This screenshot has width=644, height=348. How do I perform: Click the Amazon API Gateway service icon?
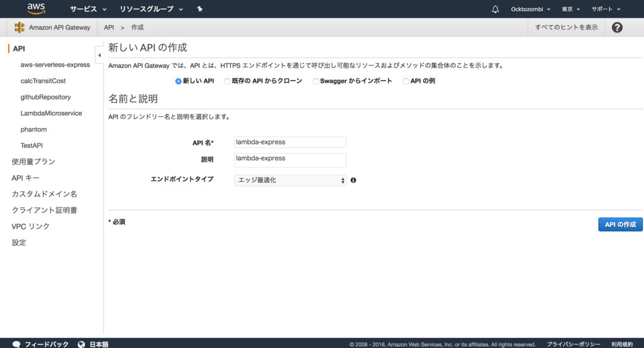click(19, 28)
